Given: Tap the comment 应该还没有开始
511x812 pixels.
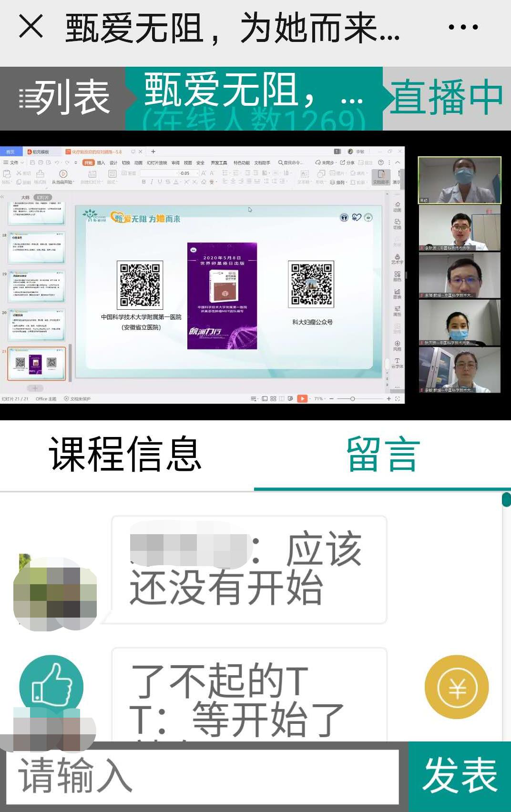Looking at the screenshot, I should (x=249, y=569).
